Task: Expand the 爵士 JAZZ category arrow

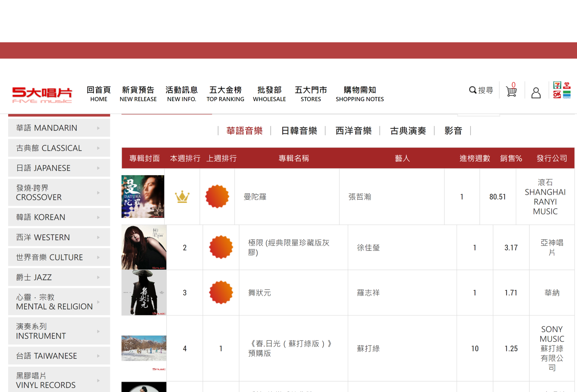Action: (x=98, y=277)
